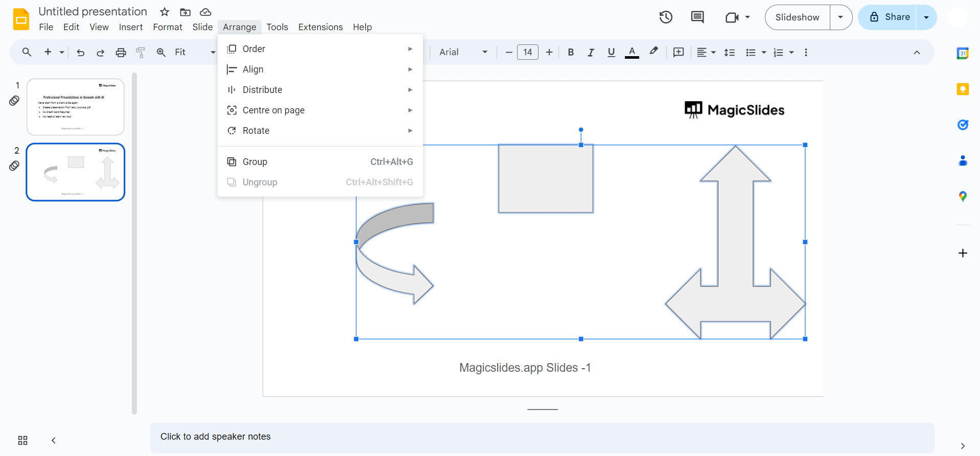Undo the last action
Image resolution: width=980 pixels, height=456 pixels.
click(80, 52)
